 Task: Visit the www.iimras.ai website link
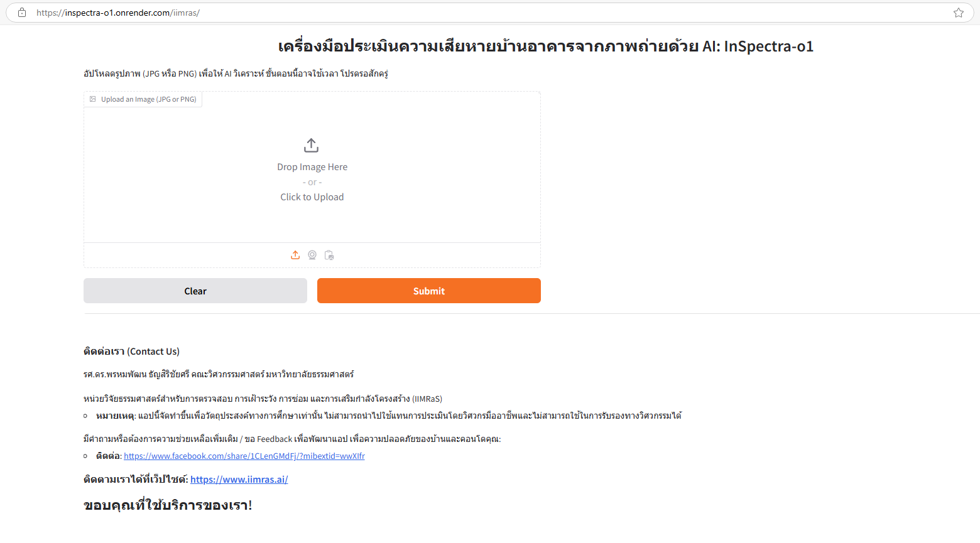(x=239, y=480)
